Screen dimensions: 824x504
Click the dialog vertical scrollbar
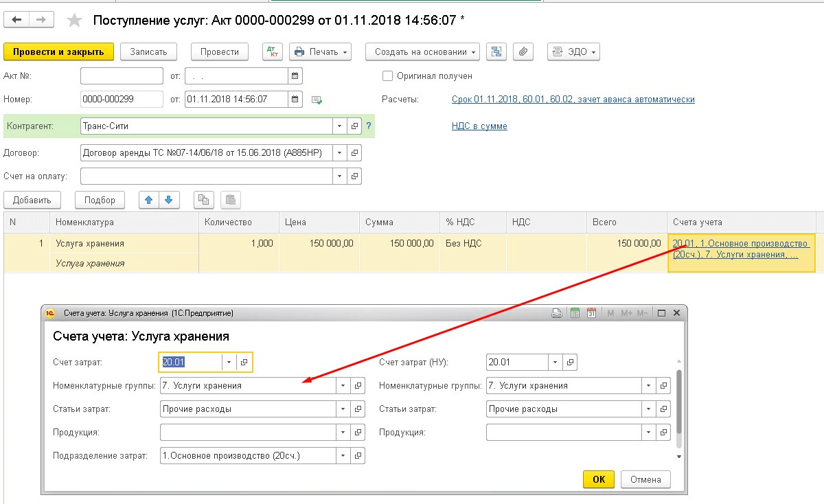click(679, 402)
